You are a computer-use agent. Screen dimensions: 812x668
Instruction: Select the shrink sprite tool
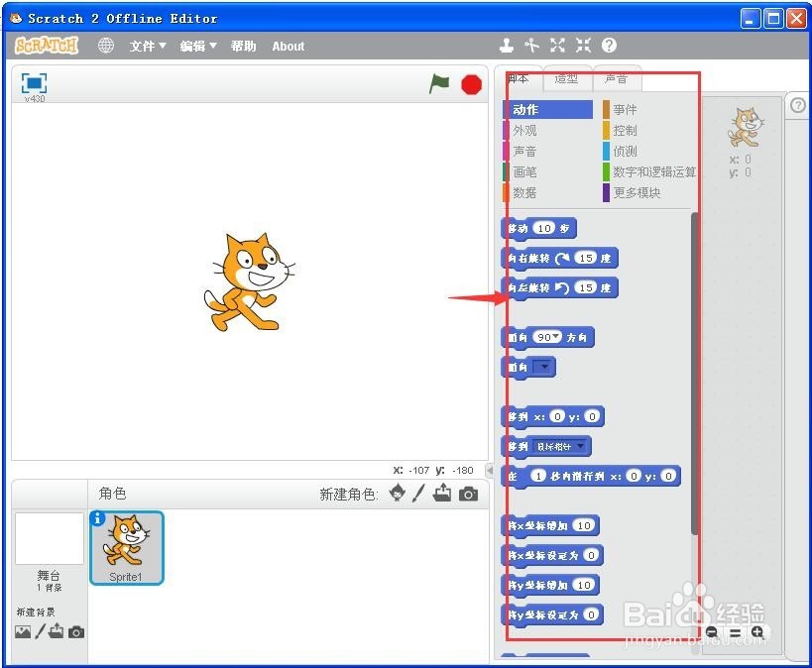(584, 46)
